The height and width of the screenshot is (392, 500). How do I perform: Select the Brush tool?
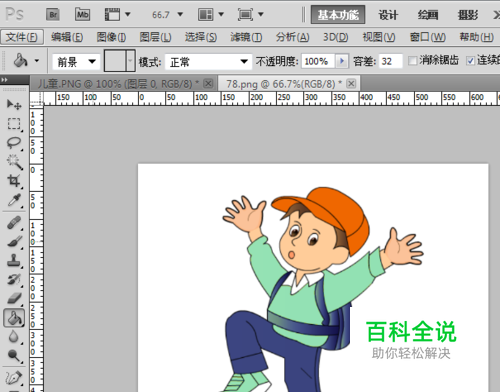point(14,241)
